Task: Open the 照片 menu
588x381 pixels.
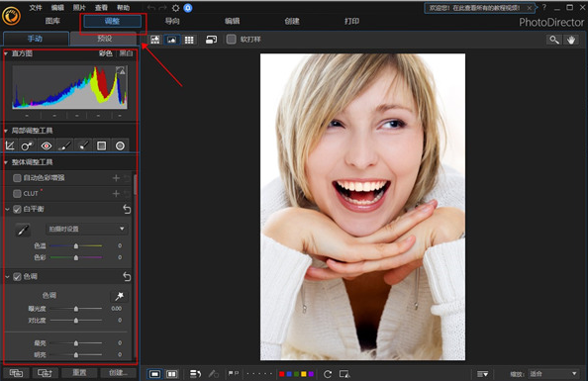Action: pyautogui.click(x=79, y=8)
